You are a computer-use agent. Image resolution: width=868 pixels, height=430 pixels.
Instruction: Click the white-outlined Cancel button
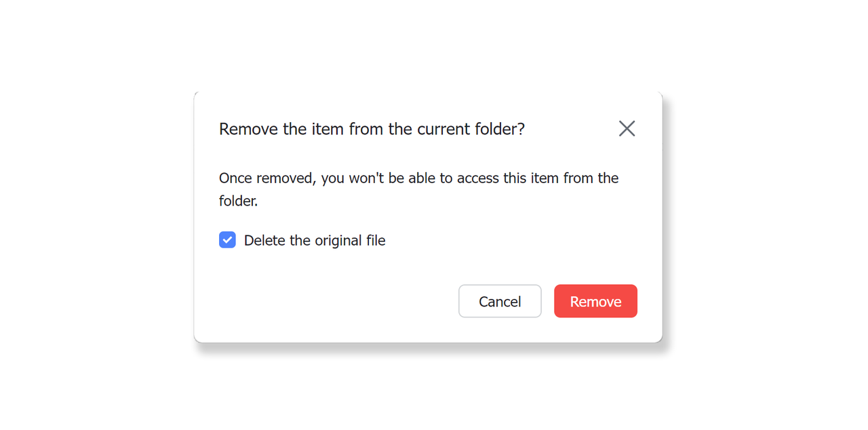click(x=500, y=301)
